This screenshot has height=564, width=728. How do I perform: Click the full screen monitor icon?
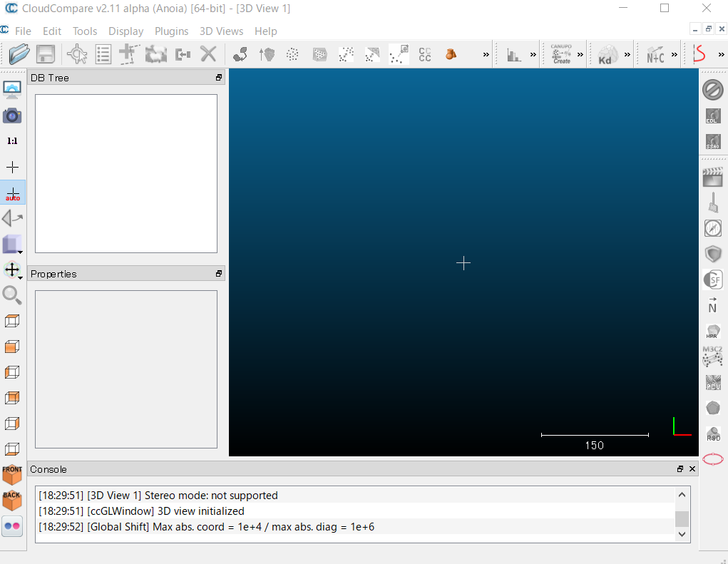pos(12,90)
